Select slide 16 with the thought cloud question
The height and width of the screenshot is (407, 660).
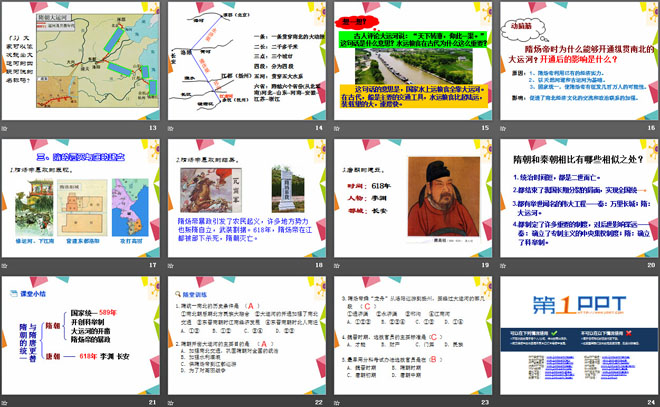(579, 61)
